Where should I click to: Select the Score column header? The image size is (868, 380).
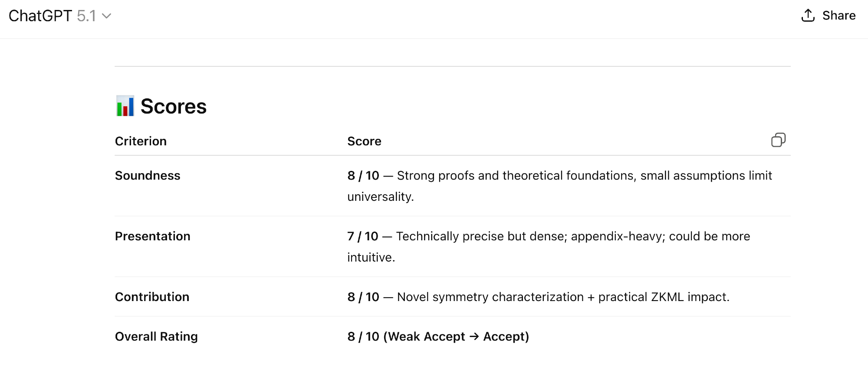click(x=364, y=141)
